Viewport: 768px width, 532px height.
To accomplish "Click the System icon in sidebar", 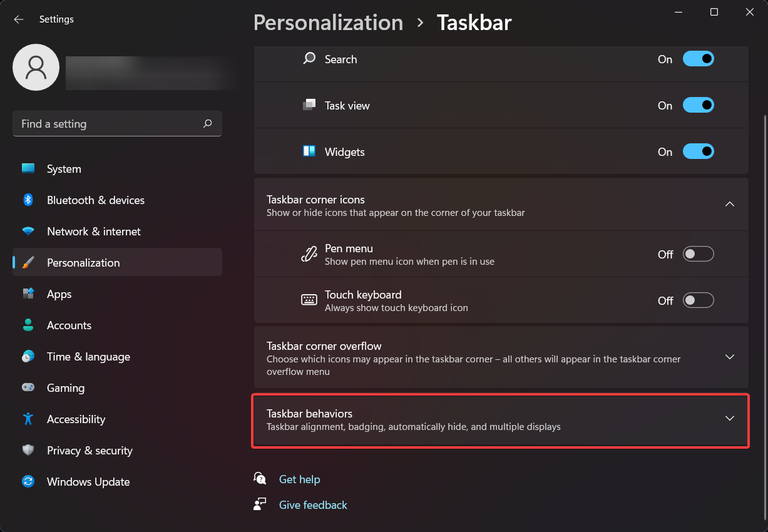I will pyautogui.click(x=28, y=168).
